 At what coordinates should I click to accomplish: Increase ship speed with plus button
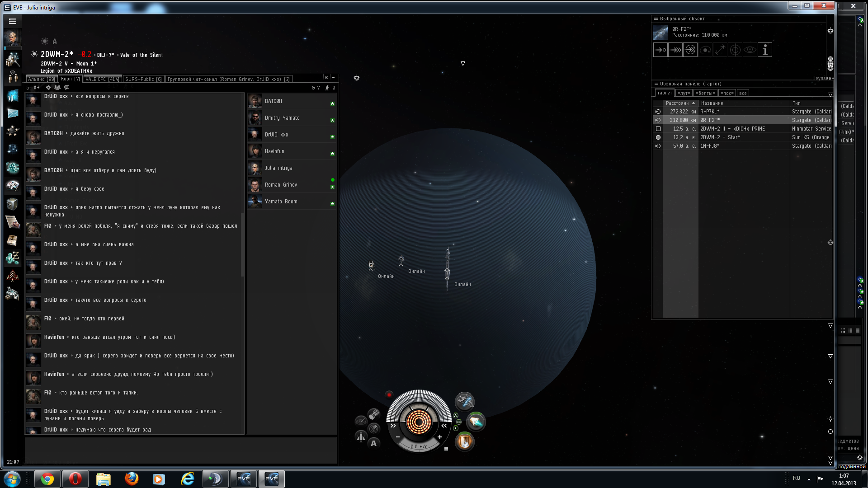coord(440,437)
